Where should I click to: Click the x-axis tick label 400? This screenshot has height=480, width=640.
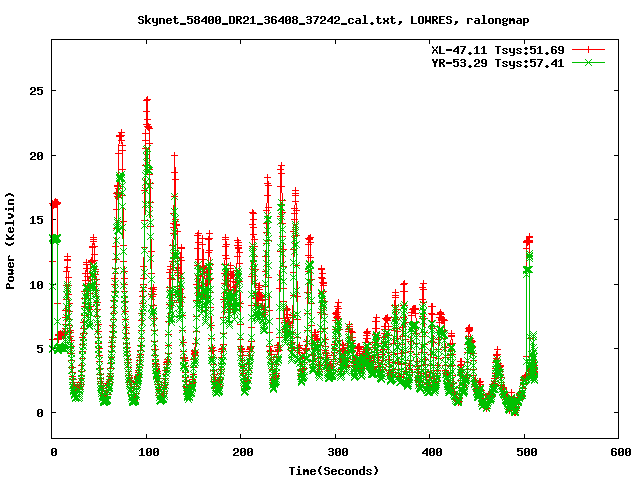(432, 452)
